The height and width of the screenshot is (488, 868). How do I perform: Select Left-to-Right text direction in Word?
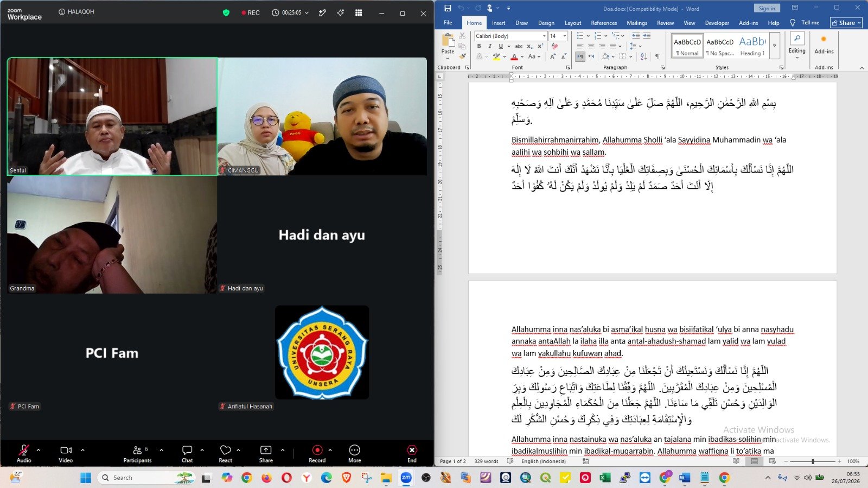(580, 56)
